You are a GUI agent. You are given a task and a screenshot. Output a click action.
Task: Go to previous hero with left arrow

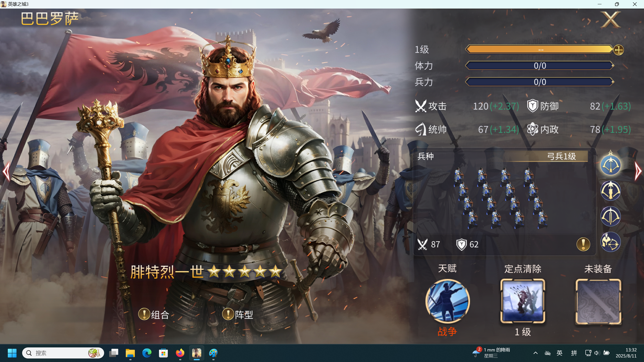pos(6,171)
